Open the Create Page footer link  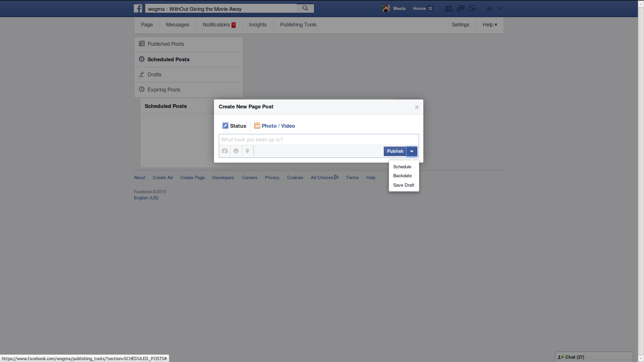[x=192, y=178]
